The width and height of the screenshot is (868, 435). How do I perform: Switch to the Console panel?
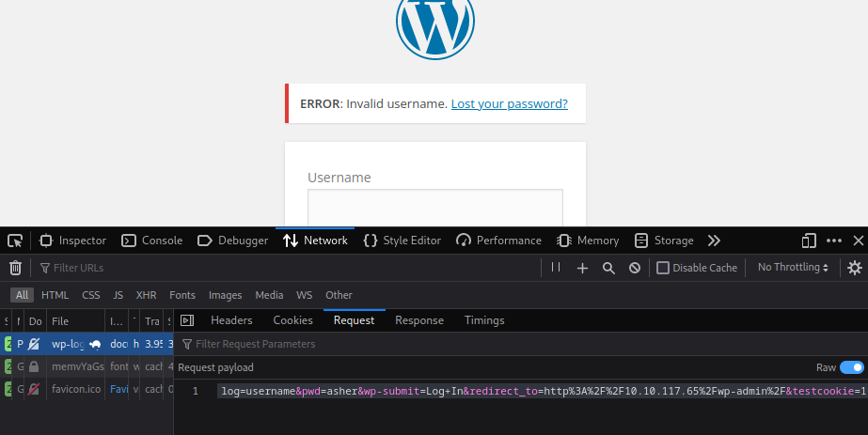point(151,241)
